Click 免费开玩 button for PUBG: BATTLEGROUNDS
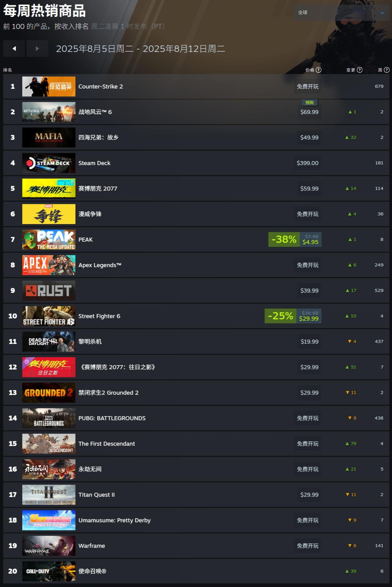 coord(308,418)
